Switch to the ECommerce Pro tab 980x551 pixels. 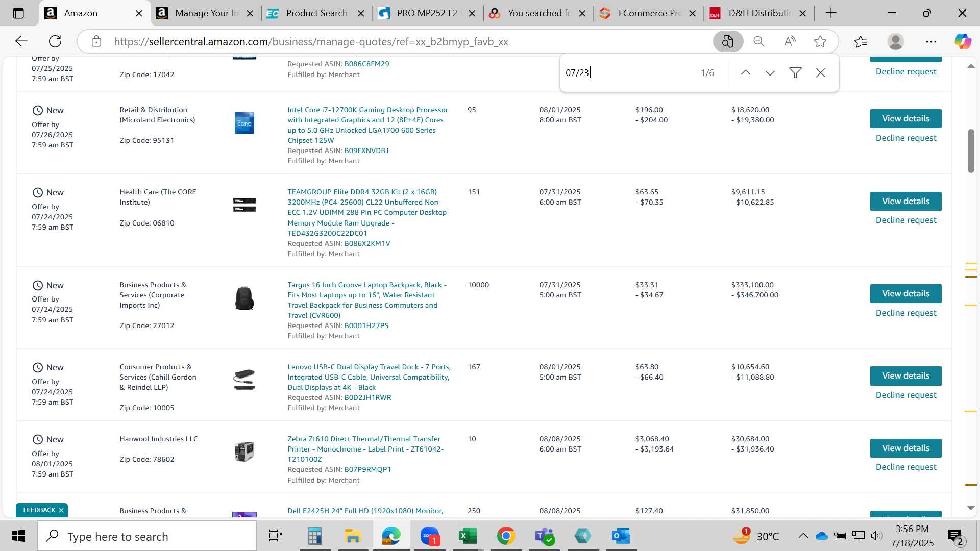click(x=649, y=13)
